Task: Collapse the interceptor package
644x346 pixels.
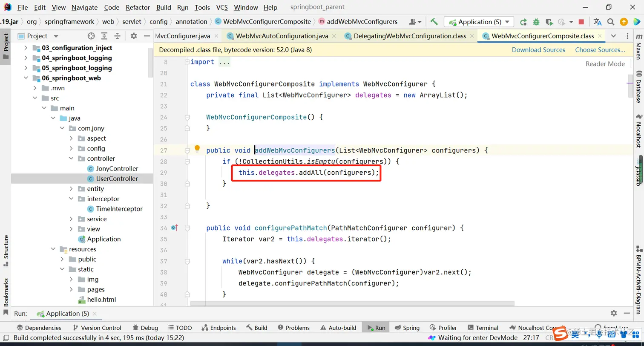Action: pos(71,199)
